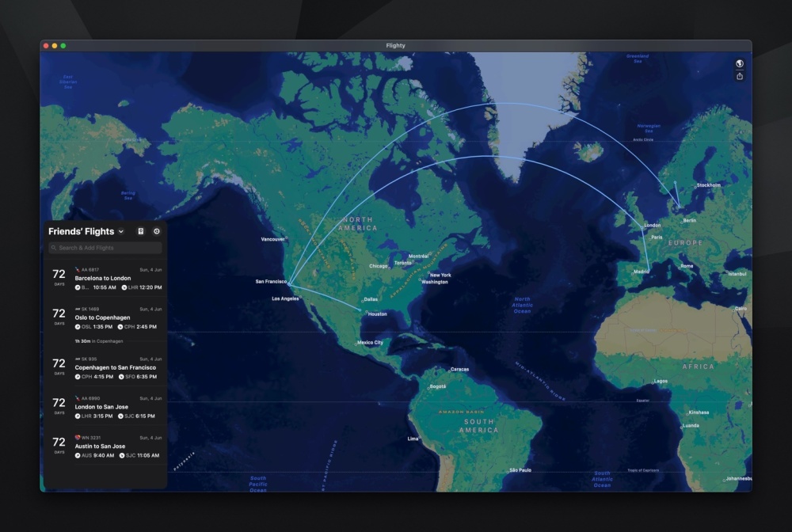Screen dimensions: 792x532
Task: Click the Southwest heart logo for WN 3231
Action: point(78,438)
